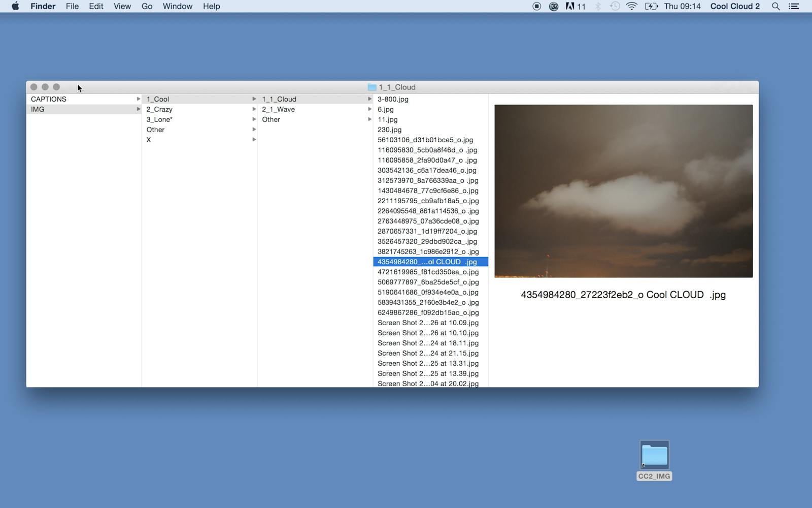Open the Go menu
812x508 pixels.
[x=147, y=6]
